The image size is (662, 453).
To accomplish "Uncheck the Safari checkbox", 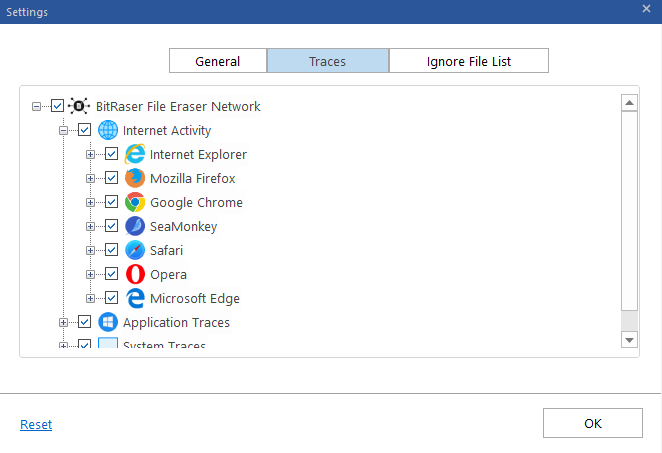I will click(x=111, y=250).
